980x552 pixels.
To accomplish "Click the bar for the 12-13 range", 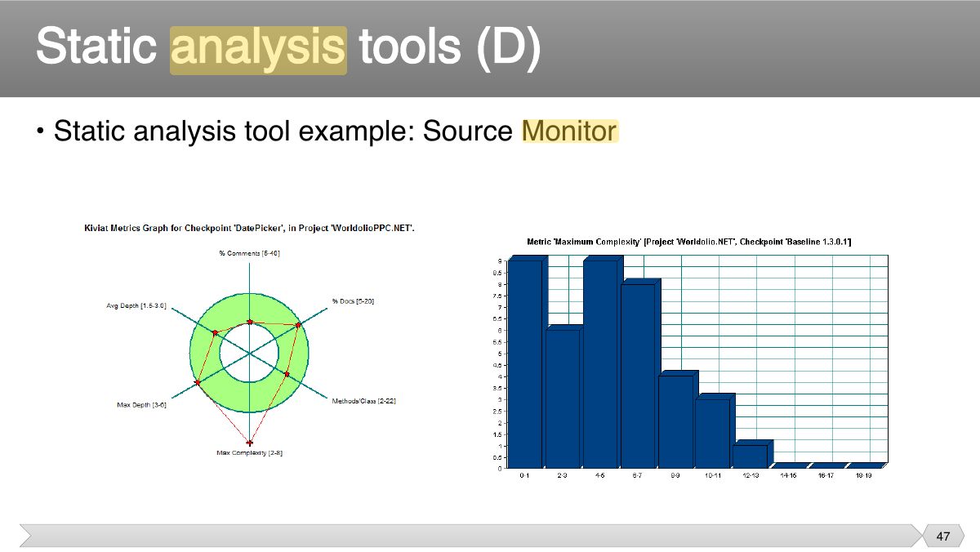I will pos(751,455).
